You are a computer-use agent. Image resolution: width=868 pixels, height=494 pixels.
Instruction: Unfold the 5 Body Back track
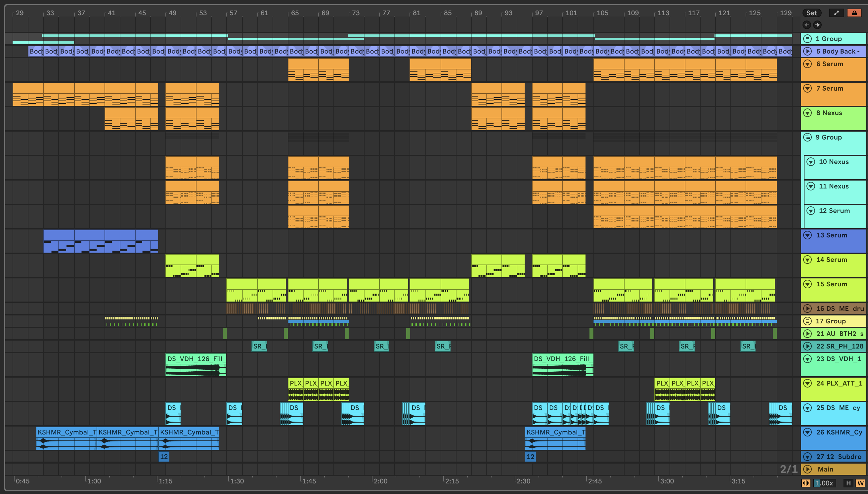807,51
